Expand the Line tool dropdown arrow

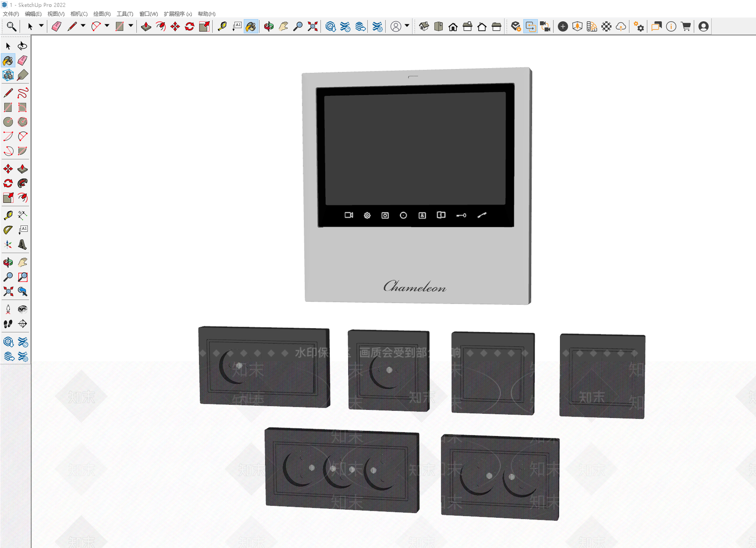83,26
